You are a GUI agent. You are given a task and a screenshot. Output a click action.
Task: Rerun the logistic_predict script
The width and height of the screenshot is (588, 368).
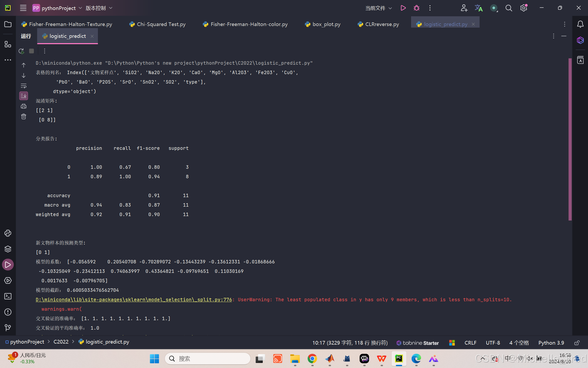click(x=22, y=51)
